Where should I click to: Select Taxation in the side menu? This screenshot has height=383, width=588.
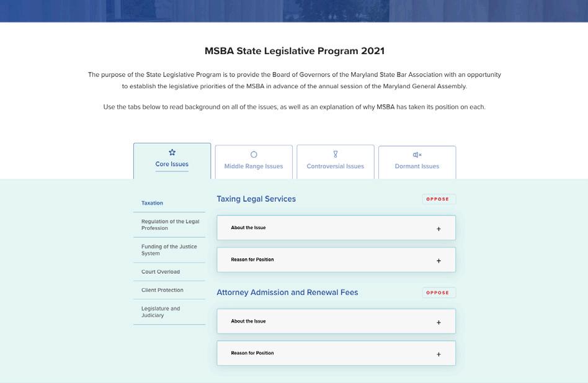pyautogui.click(x=152, y=203)
